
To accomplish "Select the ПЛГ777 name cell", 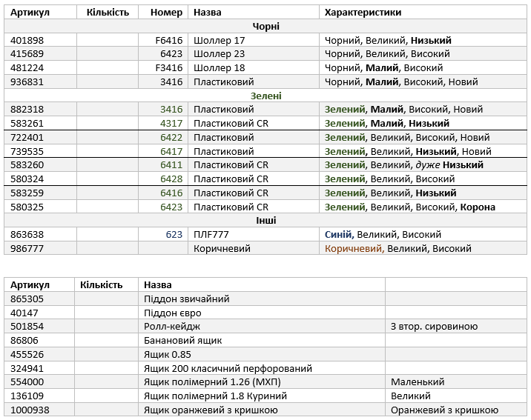I will [254, 234].
